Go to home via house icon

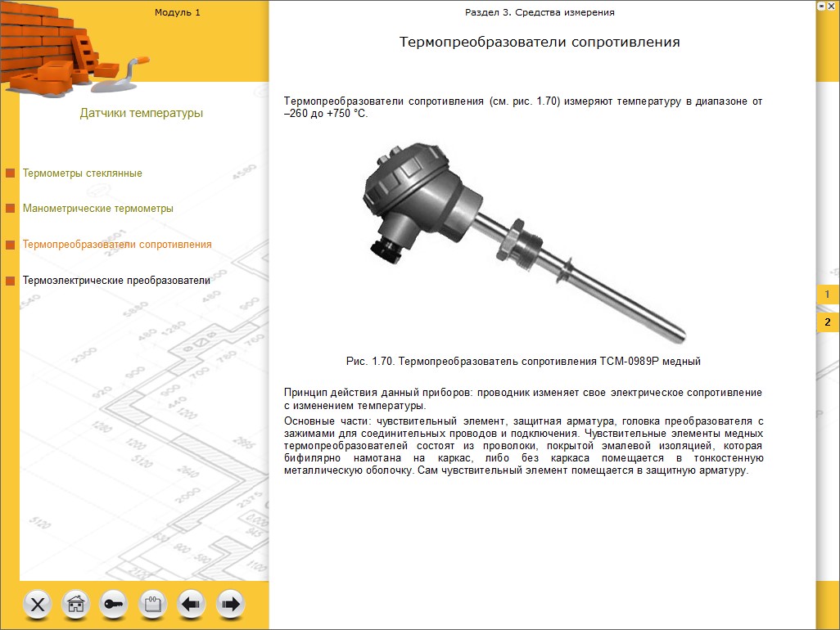point(76,605)
